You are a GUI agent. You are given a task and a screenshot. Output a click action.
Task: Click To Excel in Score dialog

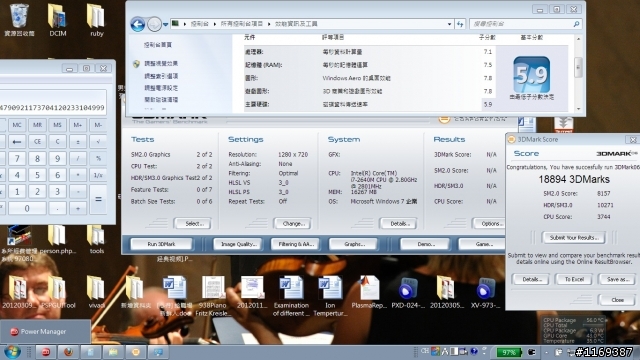574,280
